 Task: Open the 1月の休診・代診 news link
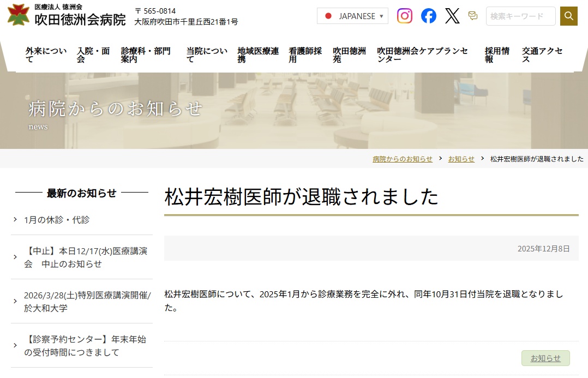pyautogui.click(x=57, y=220)
